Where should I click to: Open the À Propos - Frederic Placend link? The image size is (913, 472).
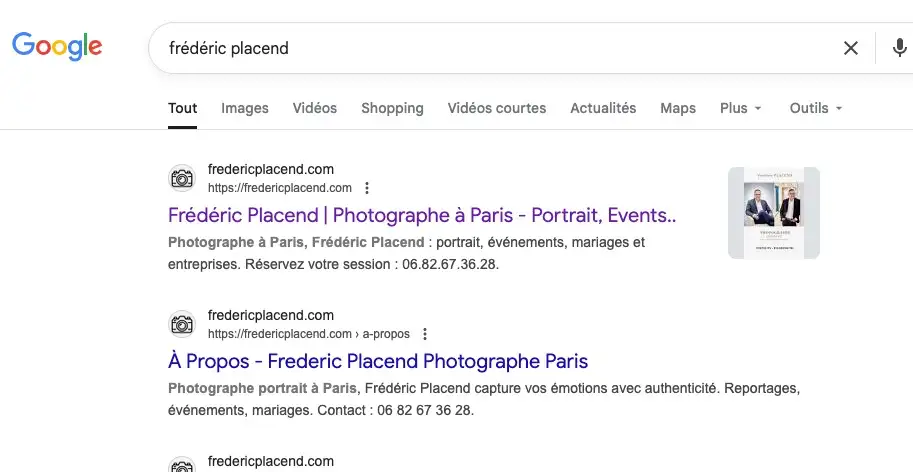[x=378, y=361]
